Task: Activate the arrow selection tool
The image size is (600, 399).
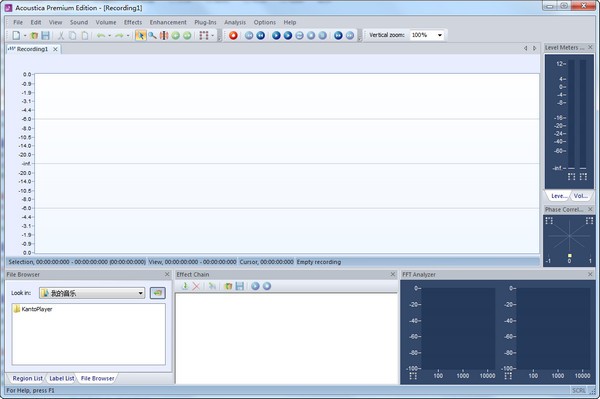Action: pyautogui.click(x=140, y=36)
